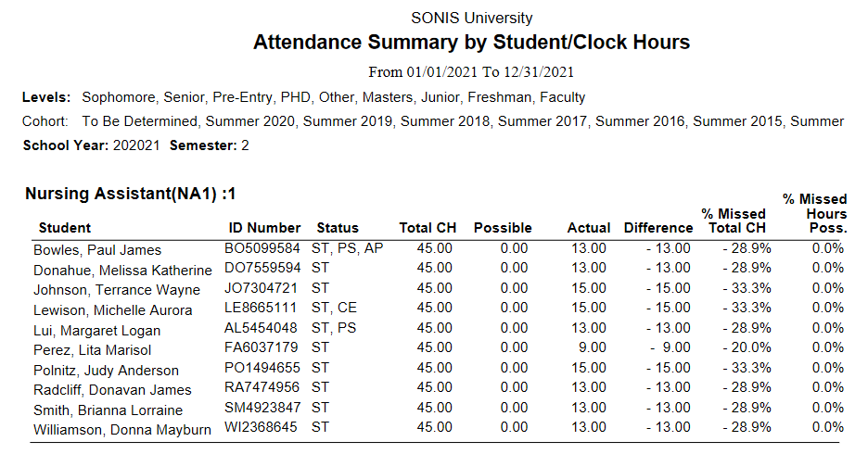Screen dimensions: 868x454
Task: Click the Possible column header
Action: coord(503,228)
